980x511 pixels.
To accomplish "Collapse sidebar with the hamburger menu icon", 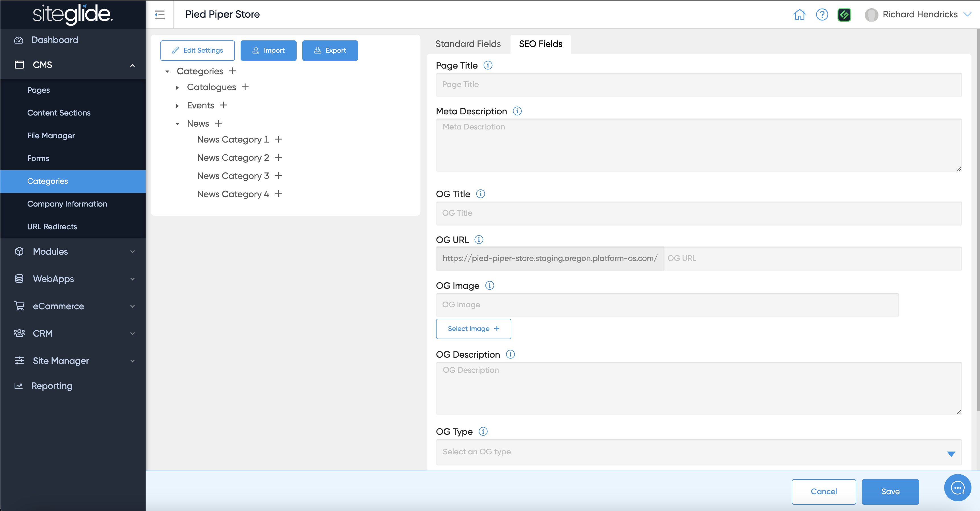I will [x=160, y=15].
